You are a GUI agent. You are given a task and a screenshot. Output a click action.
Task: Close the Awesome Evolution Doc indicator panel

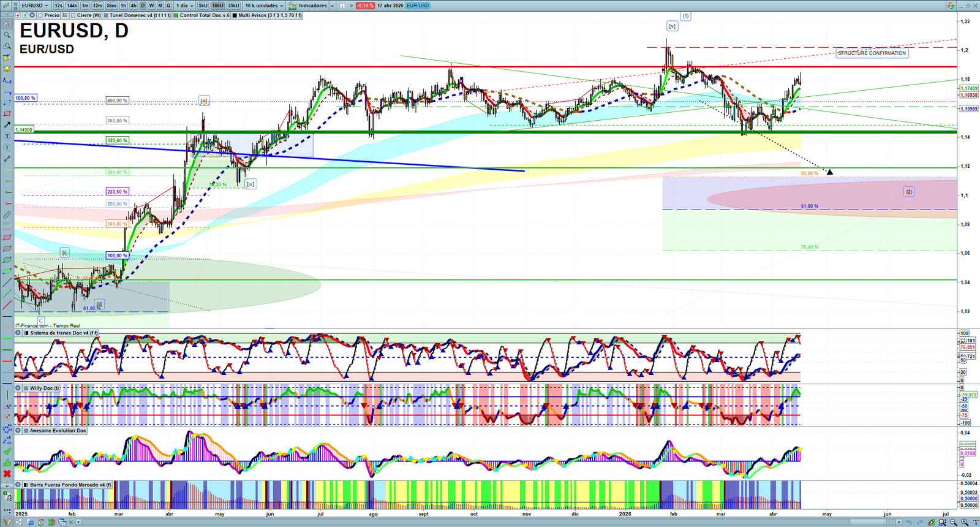click(x=18, y=431)
